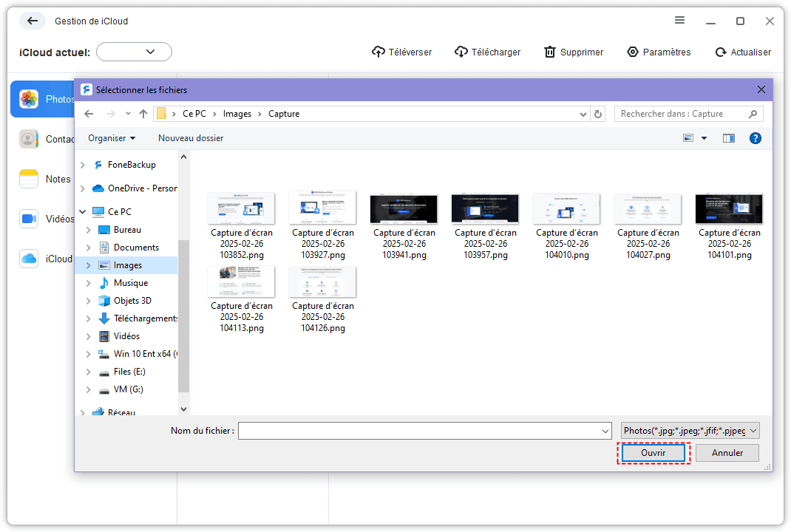This screenshot has height=532, width=791.
Task: Click the back arrow beside Gestion de iCloud
Action: tap(33, 21)
